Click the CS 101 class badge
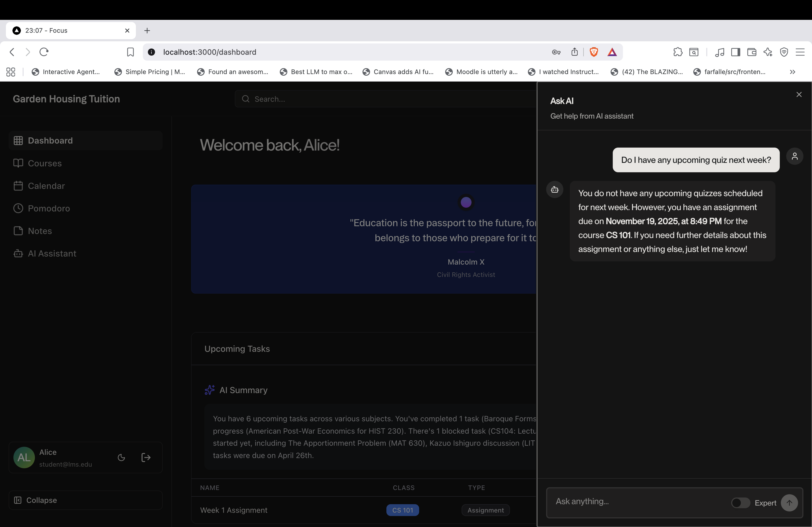 point(403,510)
